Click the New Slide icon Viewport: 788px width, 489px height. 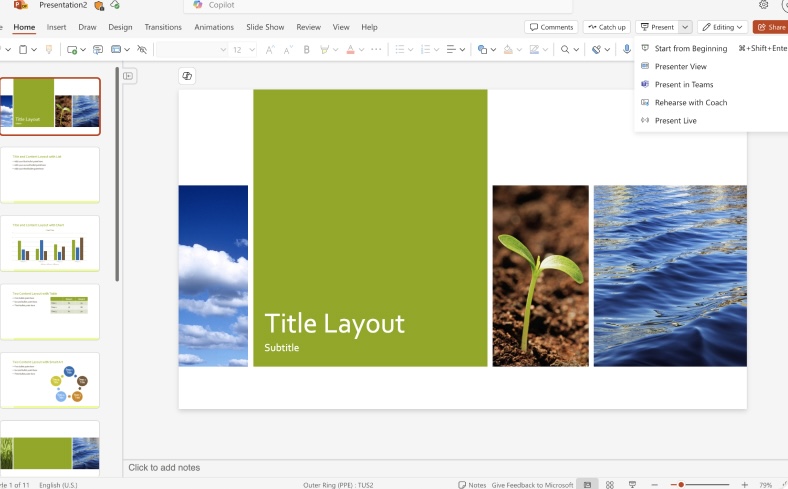(71, 49)
